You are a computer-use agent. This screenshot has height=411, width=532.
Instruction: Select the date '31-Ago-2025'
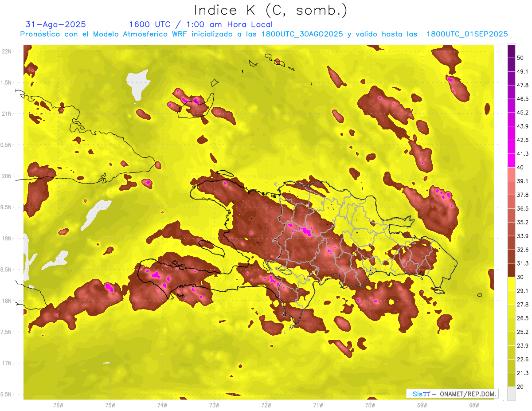pos(56,24)
